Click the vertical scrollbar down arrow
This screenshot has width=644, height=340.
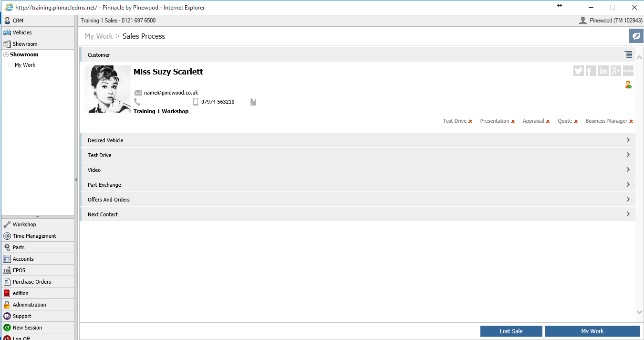tap(640, 312)
